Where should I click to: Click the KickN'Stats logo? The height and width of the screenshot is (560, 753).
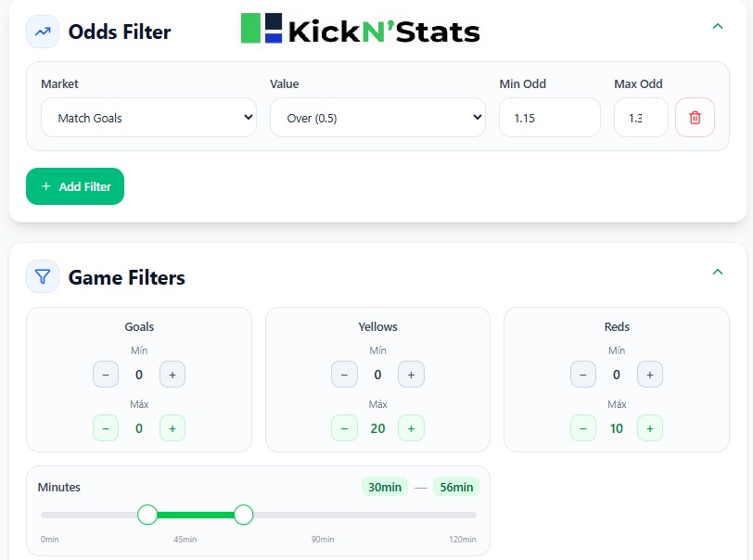pyautogui.click(x=360, y=30)
